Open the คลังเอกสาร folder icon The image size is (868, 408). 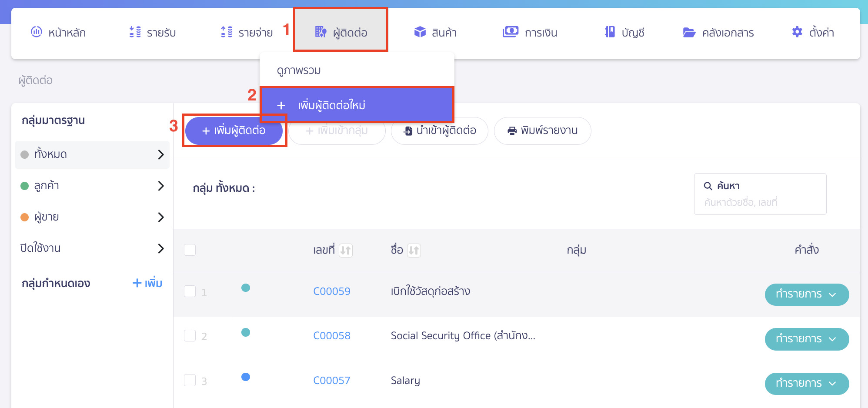(689, 32)
